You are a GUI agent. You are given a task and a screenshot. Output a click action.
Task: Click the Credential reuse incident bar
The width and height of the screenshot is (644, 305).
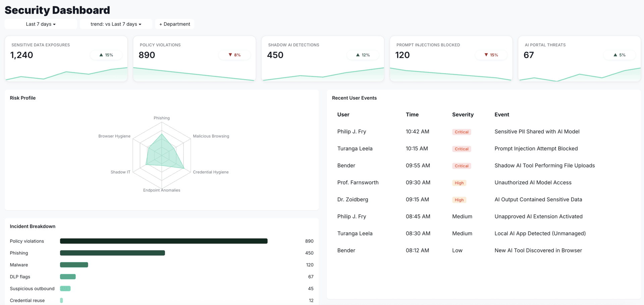(61, 300)
